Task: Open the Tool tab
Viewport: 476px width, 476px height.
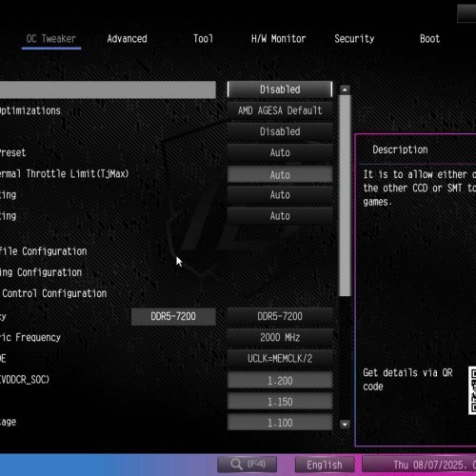Action: coord(203,39)
